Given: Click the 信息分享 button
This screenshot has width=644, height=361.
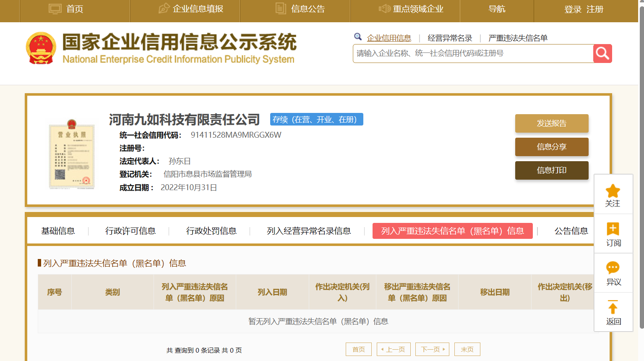Looking at the screenshot, I should 552,147.
